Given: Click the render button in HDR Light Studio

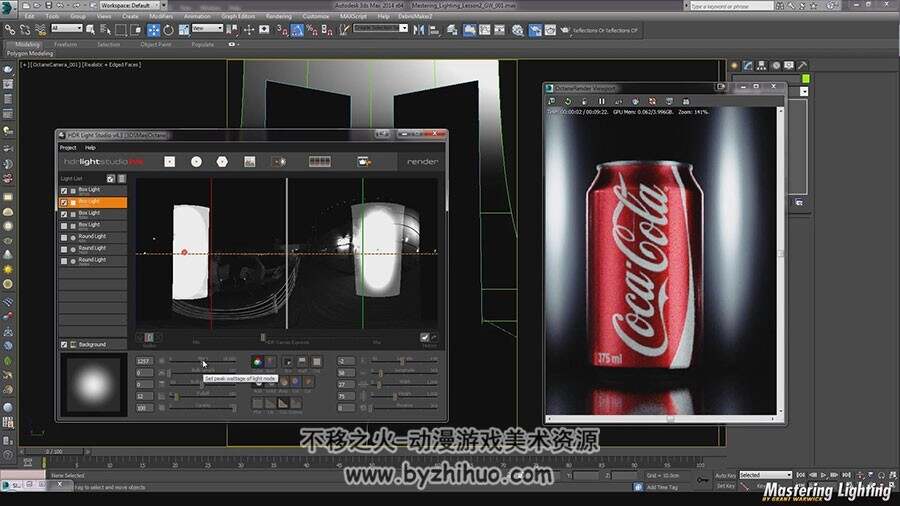Looking at the screenshot, I should coord(422,162).
